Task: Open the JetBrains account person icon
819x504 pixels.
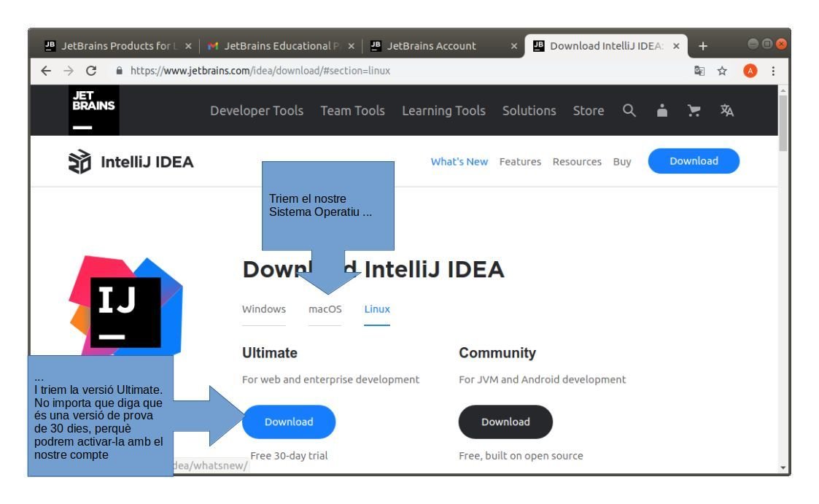Action: click(x=661, y=110)
